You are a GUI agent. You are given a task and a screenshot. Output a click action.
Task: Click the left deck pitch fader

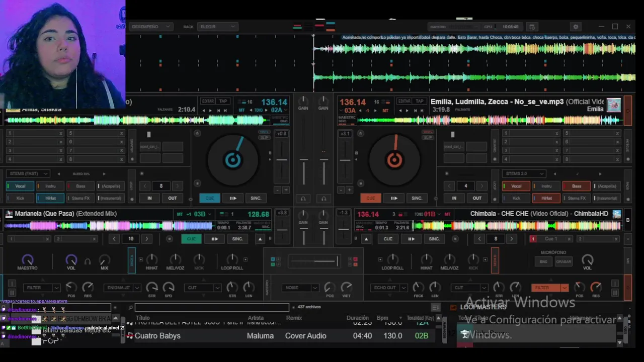point(282,160)
